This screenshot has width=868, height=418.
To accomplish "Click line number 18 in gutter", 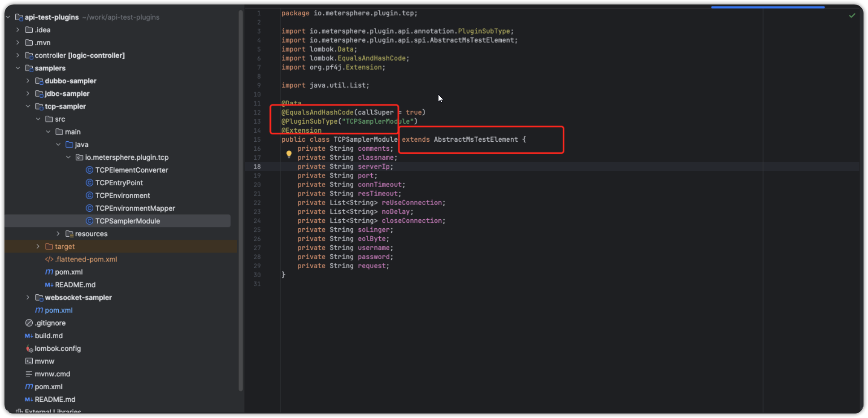I will (257, 166).
